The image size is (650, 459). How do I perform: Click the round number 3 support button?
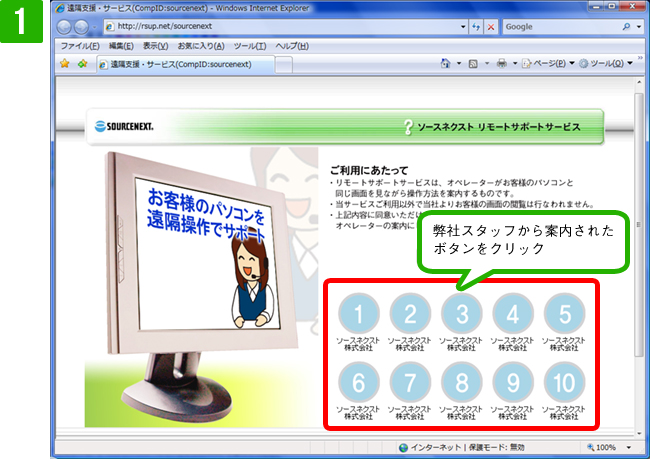click(461, 314)
